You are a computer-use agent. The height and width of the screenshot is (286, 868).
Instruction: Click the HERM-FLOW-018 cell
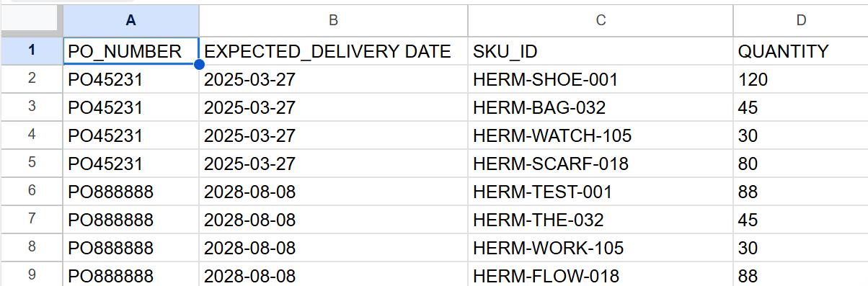pyautogui.click(x=600, y=276)
